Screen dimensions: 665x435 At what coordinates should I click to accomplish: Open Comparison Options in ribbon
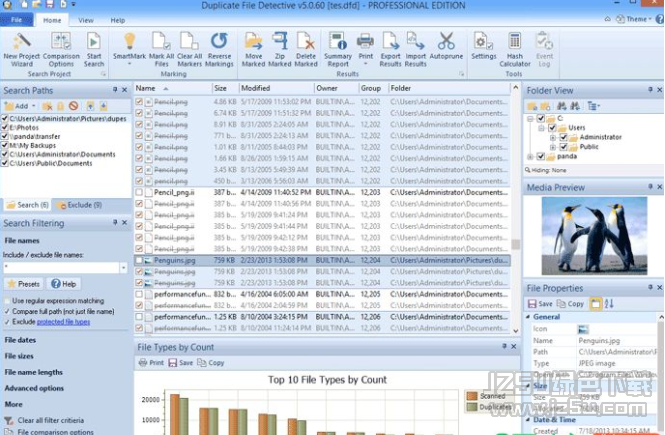pyautogui.click(x=61, y=50)
